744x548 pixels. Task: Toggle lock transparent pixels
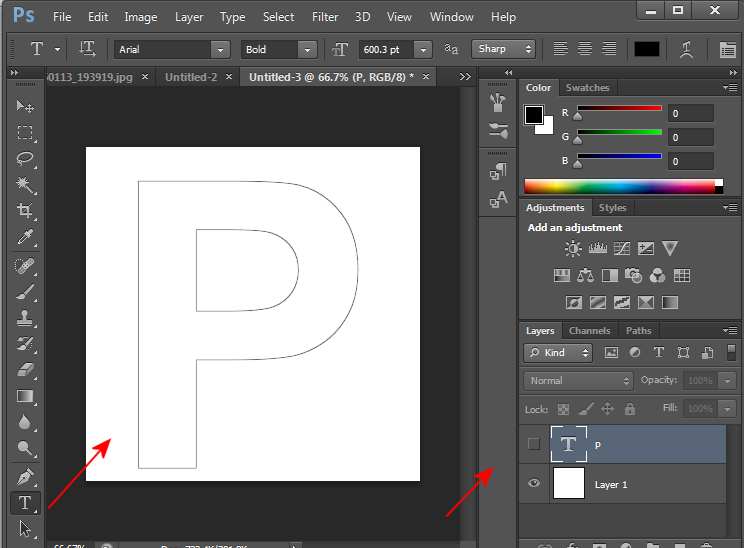tap(563, 409)
